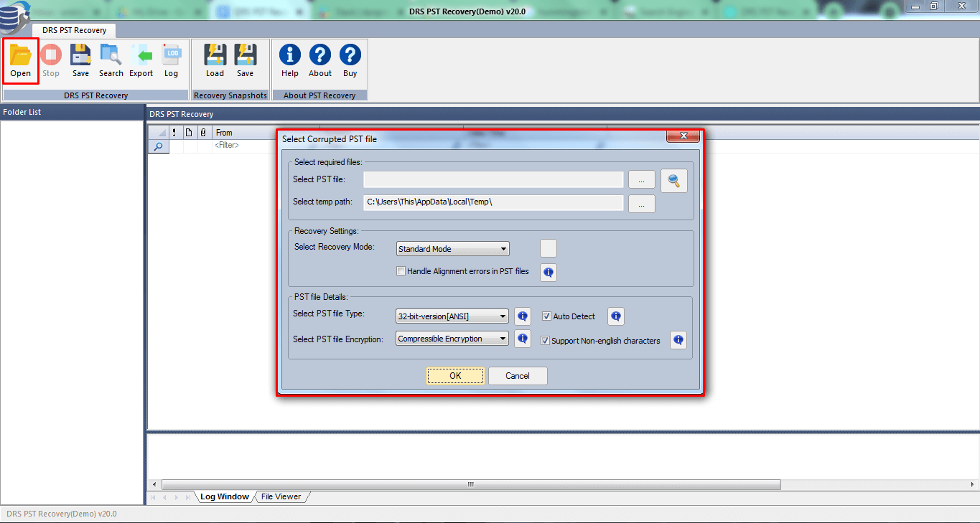Open the PST file Type dropdown
This screenshot has height=523, width=980.
pyautogui.click(x=453, y=316)
